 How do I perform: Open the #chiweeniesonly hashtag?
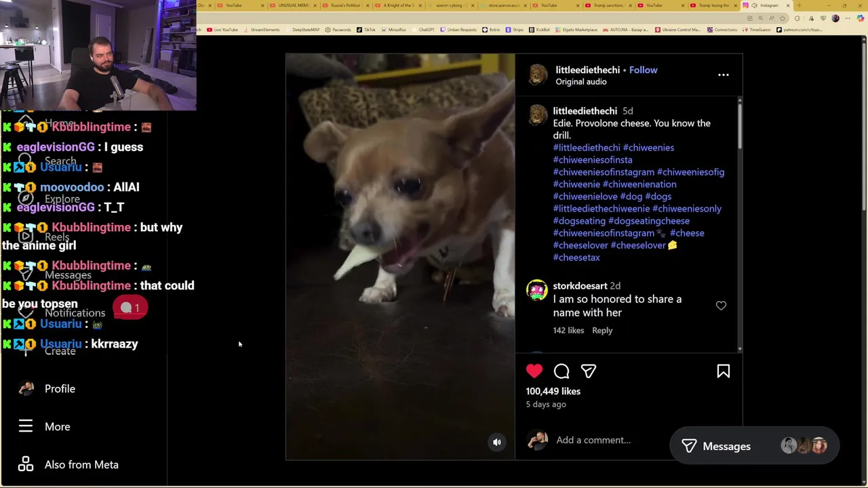tap(687, 209)
